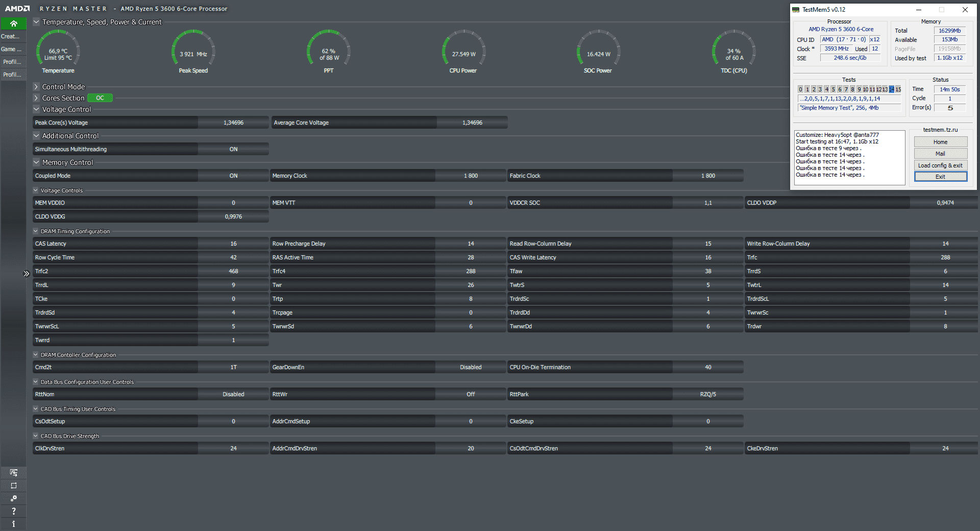This screenshot has width=980, height=531.
Task: Expand the Control Mode section
Action: (36, 87)
